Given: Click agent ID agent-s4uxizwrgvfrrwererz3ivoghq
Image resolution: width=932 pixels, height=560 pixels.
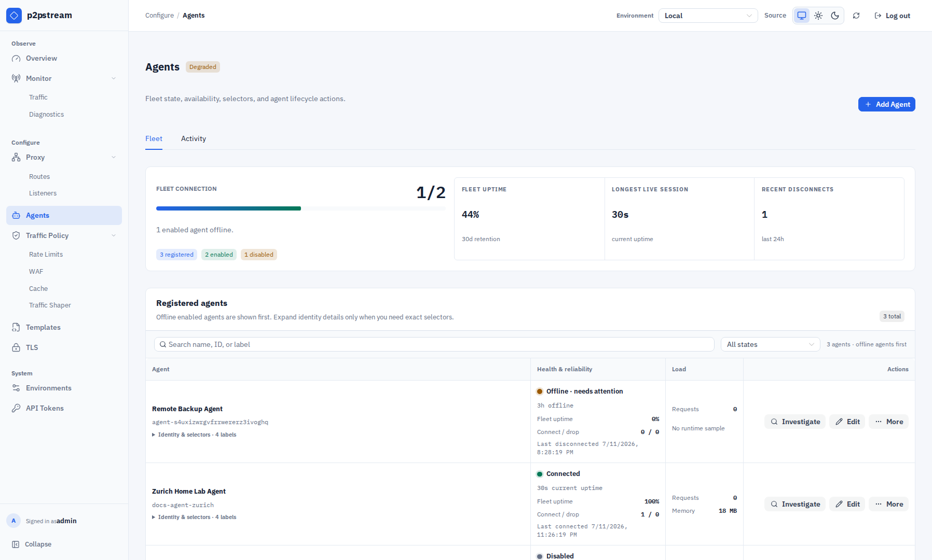Looking at the screenshot, I should [210, 422].
